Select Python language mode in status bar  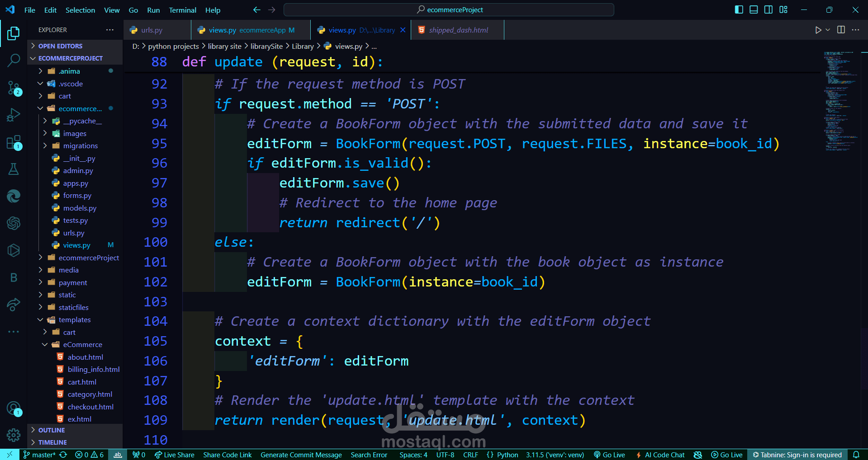coord(508,455)
